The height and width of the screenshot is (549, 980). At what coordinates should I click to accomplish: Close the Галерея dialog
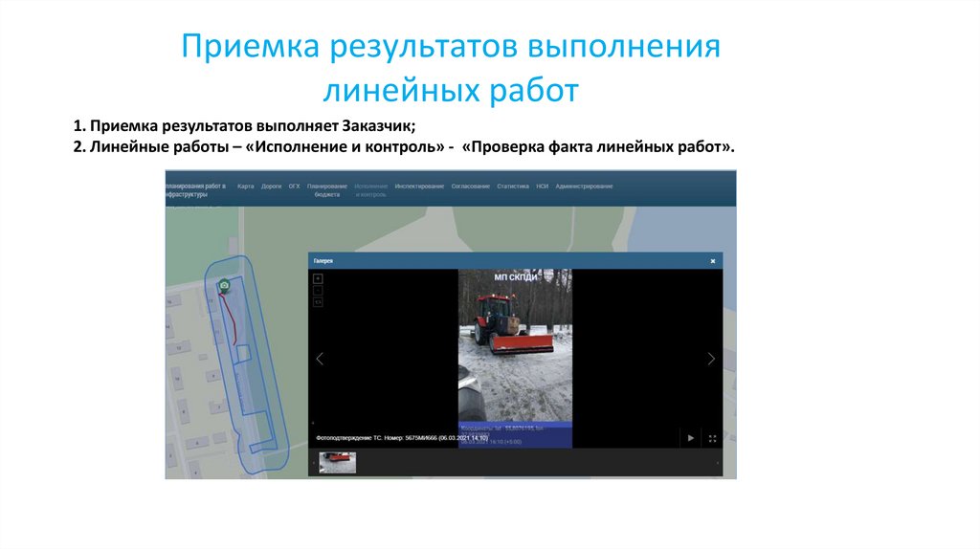pos(712,261)
